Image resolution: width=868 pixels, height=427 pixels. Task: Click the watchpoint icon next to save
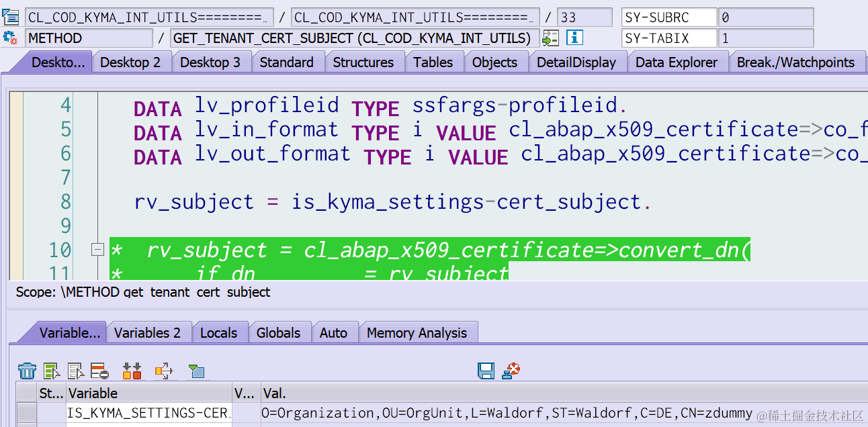tap(511, 370)
